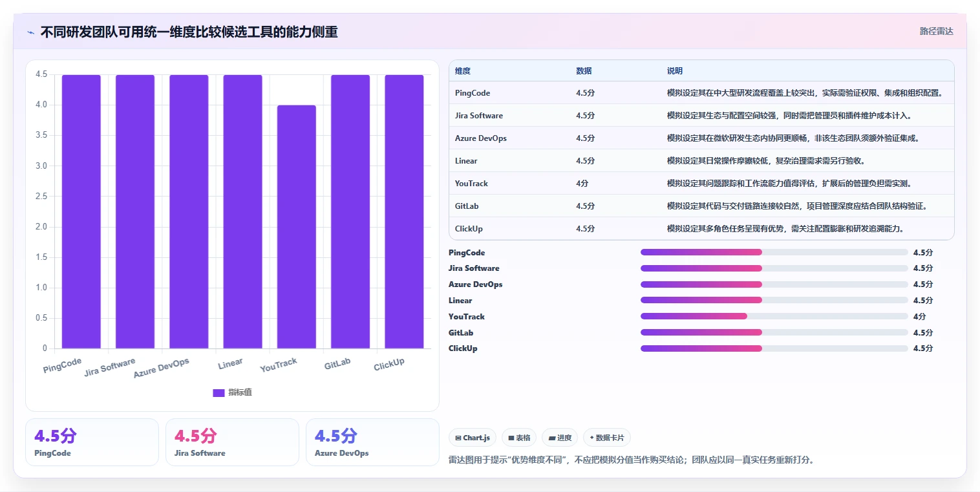Click the PingCode label in the progress list
Image resolution: width=980 pixels, height=492 pixels.
pyautogui.click(x=467, y=253)
